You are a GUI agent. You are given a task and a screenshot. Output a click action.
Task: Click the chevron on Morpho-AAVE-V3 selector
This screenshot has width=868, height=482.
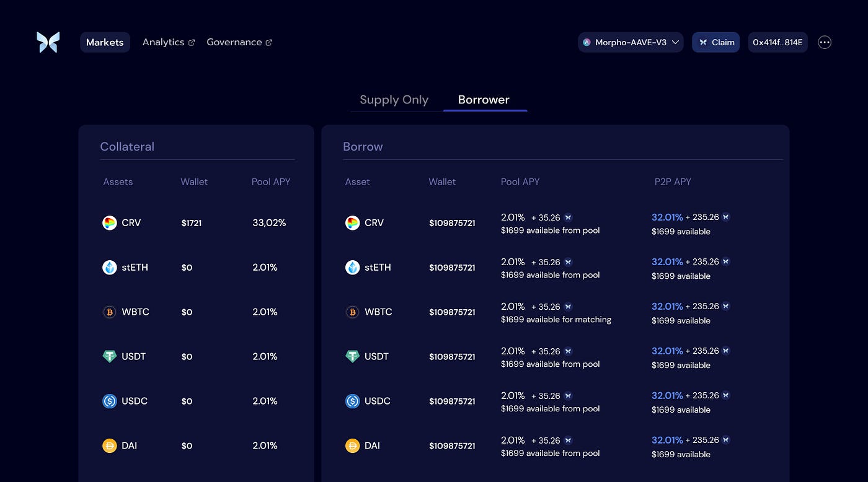click(x=675, y=42)
